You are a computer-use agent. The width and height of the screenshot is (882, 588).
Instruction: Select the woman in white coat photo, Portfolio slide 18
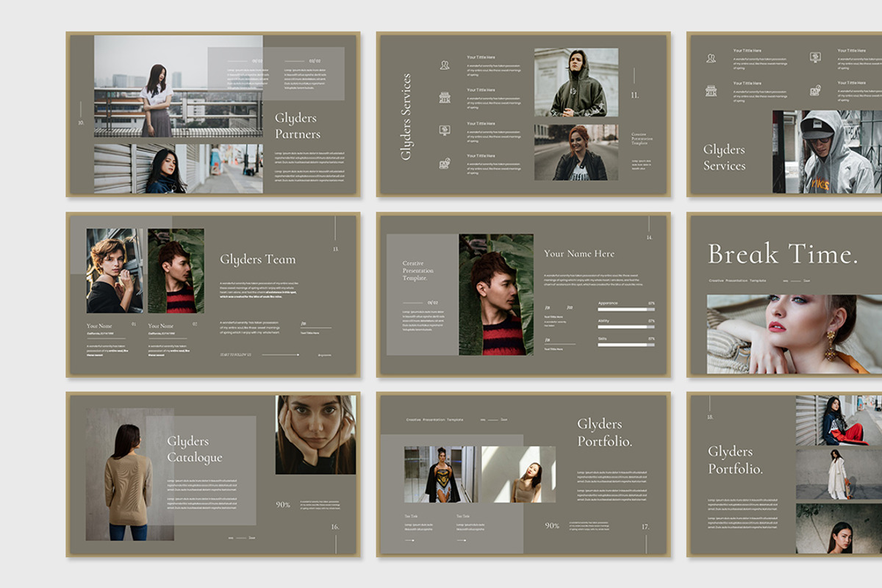pyautogui.click(x=839, y=474)
